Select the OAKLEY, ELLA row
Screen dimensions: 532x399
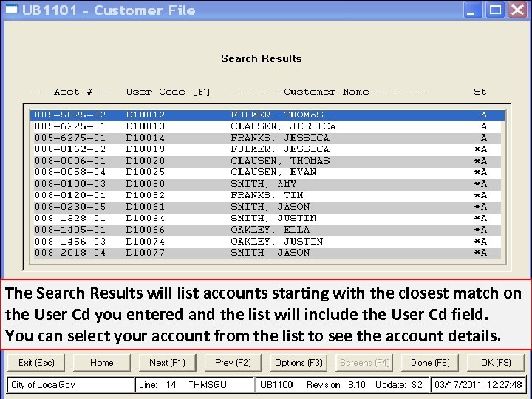click(267, 230)
